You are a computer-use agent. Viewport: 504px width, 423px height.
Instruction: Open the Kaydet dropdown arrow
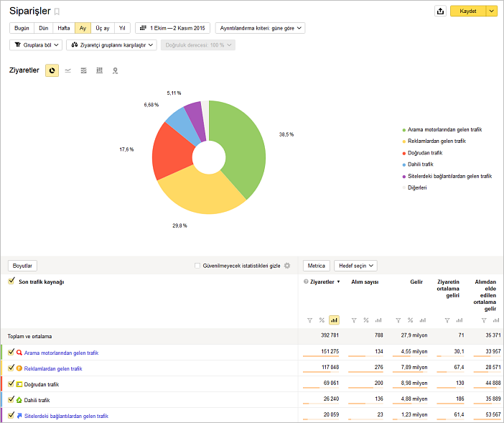492,11
